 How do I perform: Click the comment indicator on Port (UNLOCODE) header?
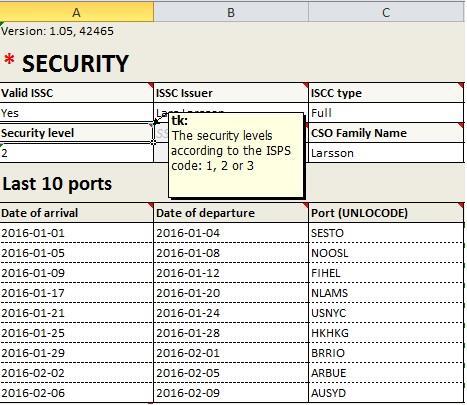coord(461,205)
